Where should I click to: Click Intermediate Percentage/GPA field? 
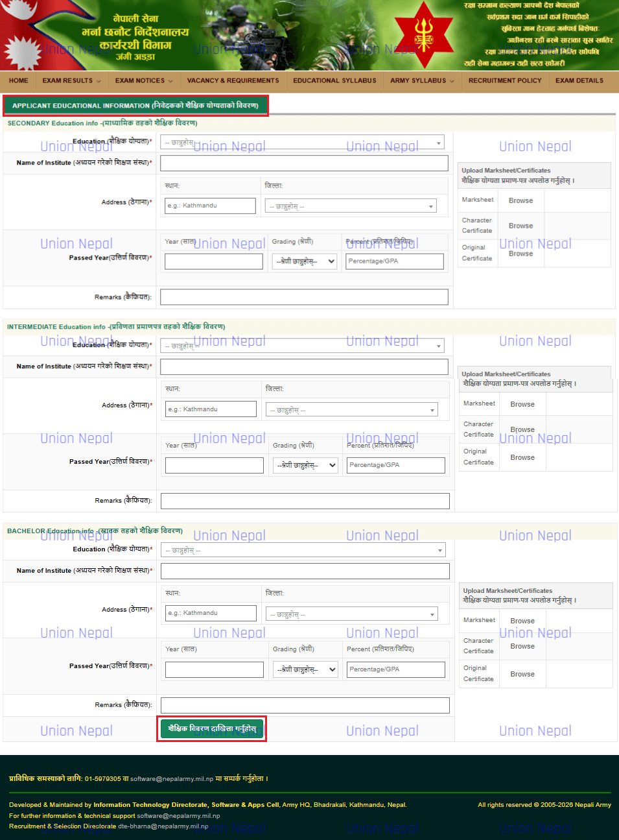[x=396, y=465]
